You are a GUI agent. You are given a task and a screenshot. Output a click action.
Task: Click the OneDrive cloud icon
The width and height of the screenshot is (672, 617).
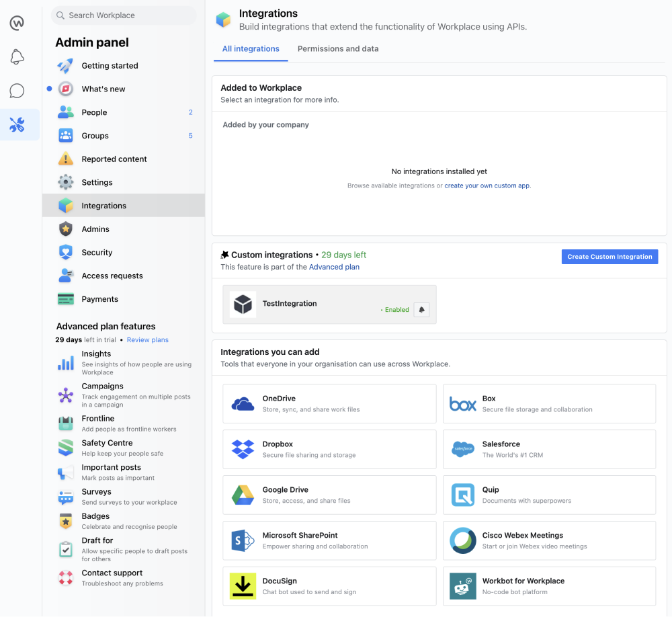click(243, 404)
